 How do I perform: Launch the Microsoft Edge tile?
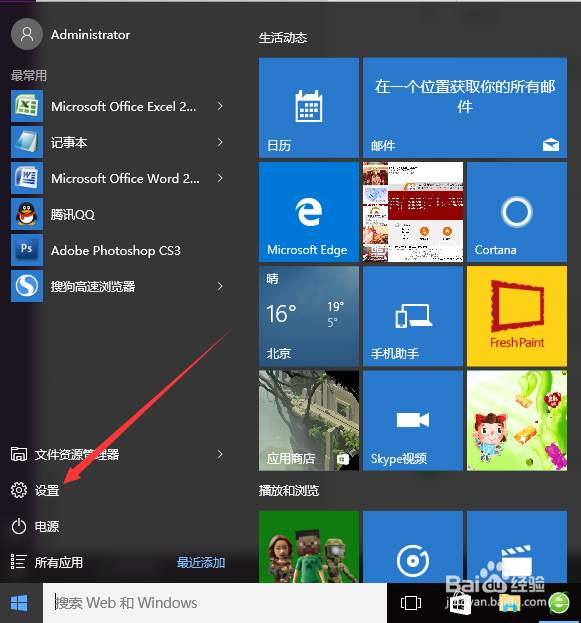pos(309,212)
